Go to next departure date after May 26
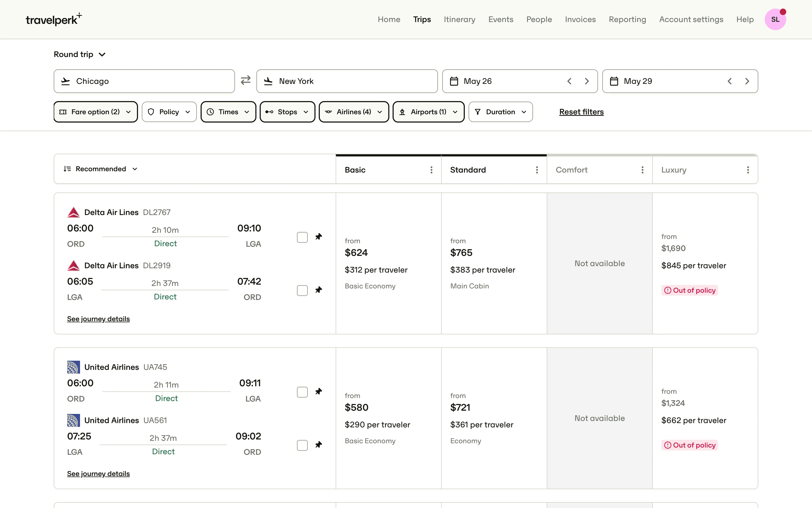812x508 pixels. pyautogui.click(x=587, y=81)
